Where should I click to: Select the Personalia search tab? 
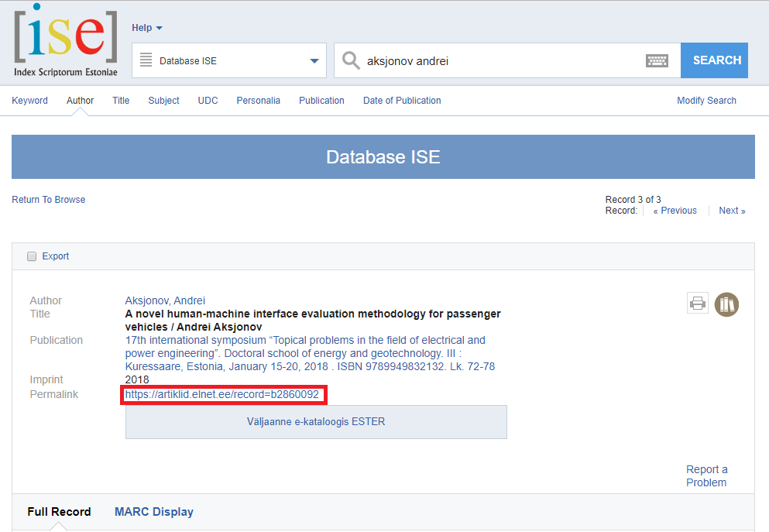point(259,101)
